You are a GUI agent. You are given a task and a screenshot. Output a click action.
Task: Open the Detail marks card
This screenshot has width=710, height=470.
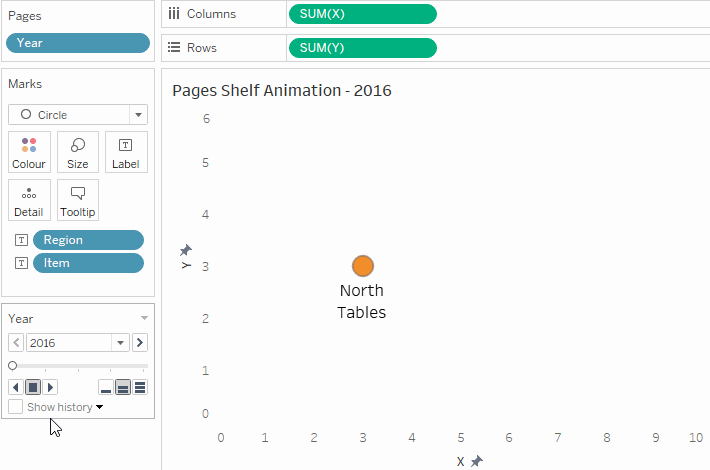[28, 200]
